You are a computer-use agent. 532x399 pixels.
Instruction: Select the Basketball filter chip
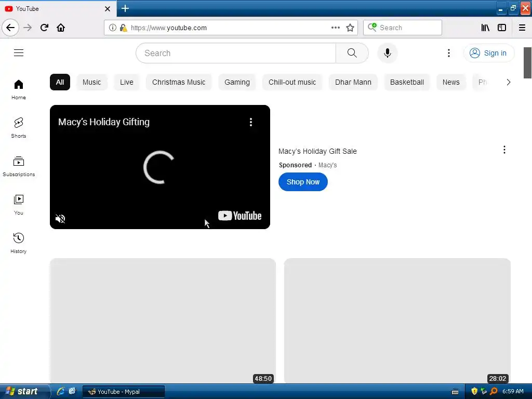[x=407, y=82]
